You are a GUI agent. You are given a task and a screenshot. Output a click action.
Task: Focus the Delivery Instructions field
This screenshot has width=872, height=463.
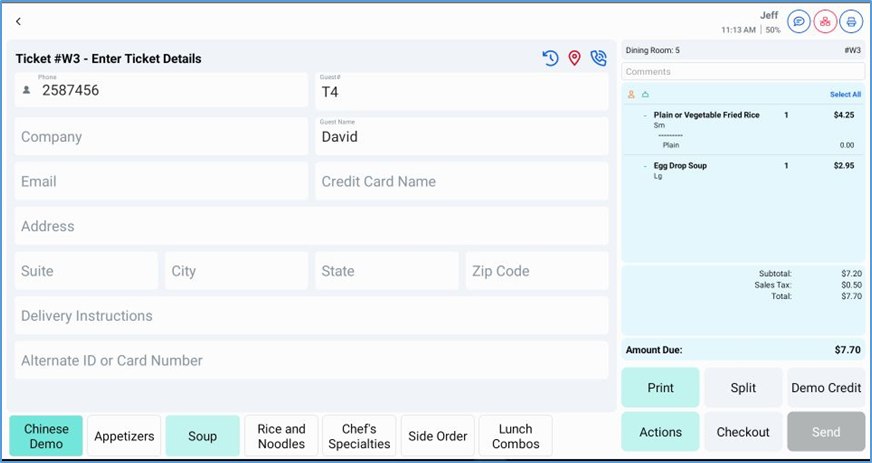tap(311, 316)
